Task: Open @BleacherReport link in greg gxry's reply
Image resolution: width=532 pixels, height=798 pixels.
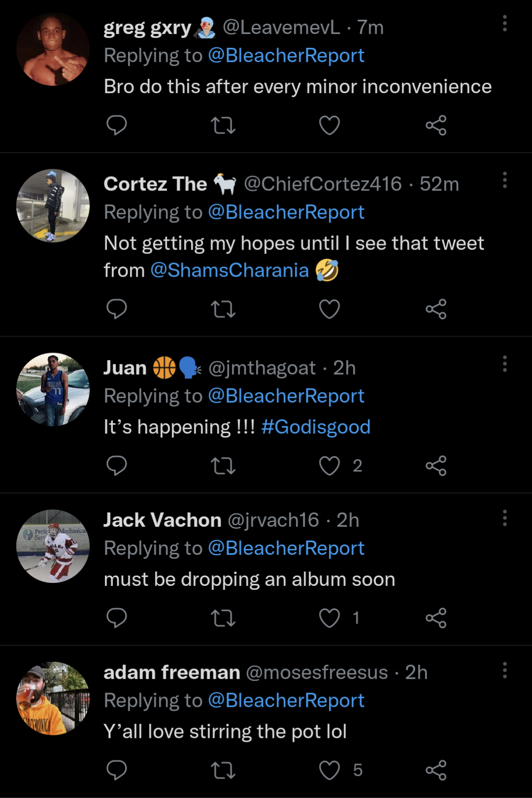Action: click(286, 56)
